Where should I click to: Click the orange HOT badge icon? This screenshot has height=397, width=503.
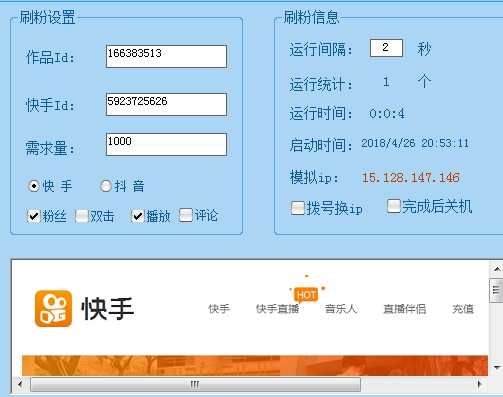click(306, 295)
